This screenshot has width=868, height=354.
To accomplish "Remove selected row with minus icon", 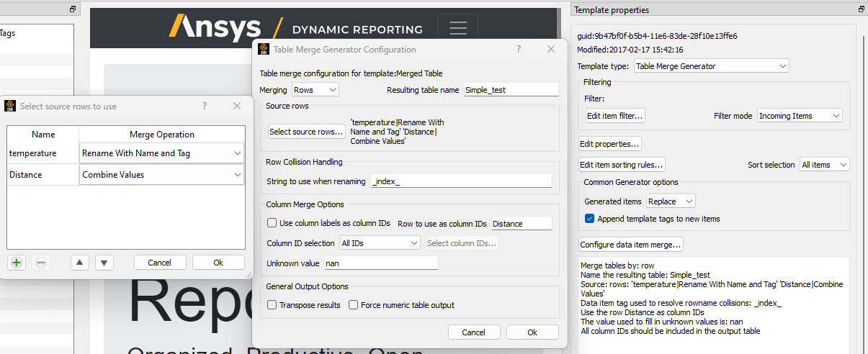I will click(41, 263).
